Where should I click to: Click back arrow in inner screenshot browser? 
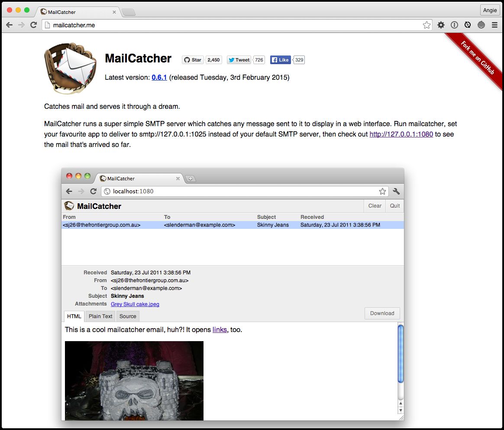tap(69, 192)
